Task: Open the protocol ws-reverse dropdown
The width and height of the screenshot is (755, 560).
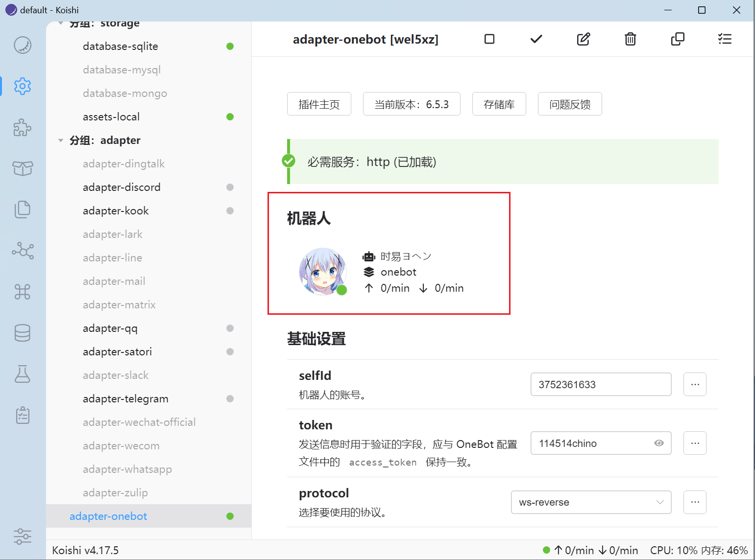Action: [591, 502]
